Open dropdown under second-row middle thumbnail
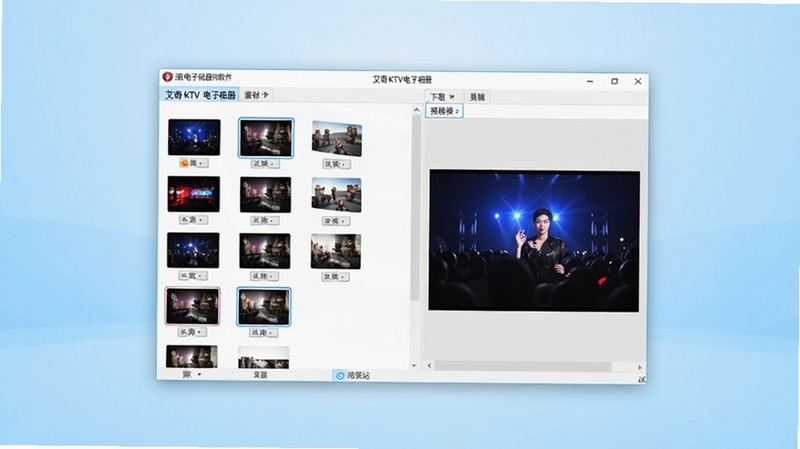The width and height of the screenshot is (800, 449). pyautogui.click(x=265, y=220)
